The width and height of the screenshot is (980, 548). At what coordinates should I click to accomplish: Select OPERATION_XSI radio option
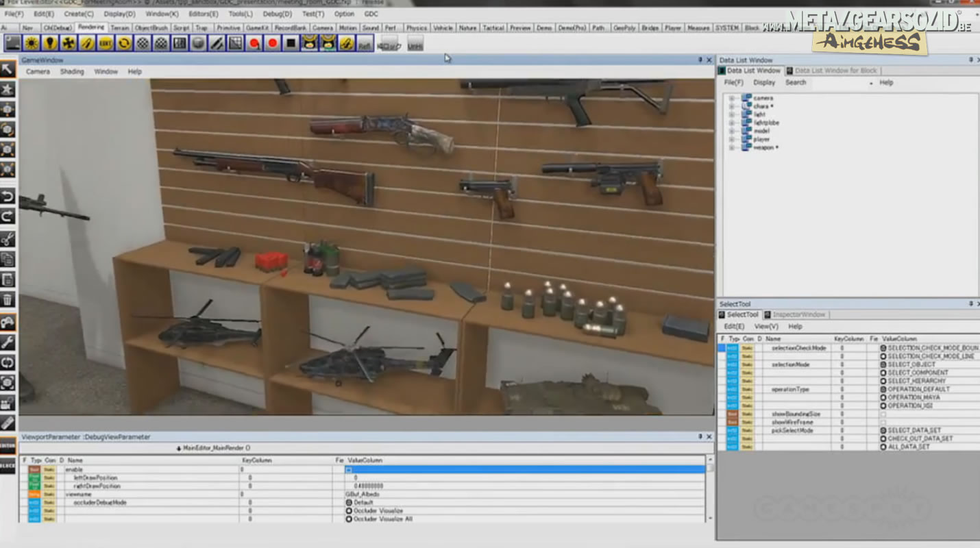pyautogui.click(x=883, y=406)
